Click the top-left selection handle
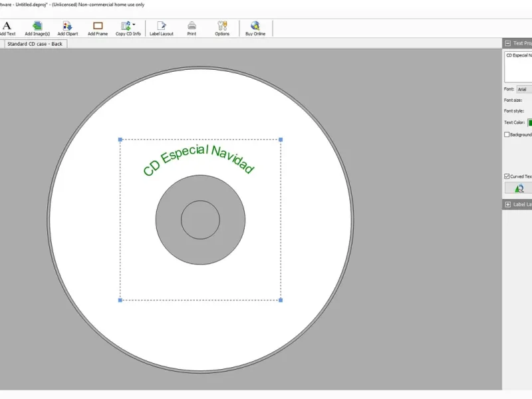532x399 pixels. tap(120, 140)
